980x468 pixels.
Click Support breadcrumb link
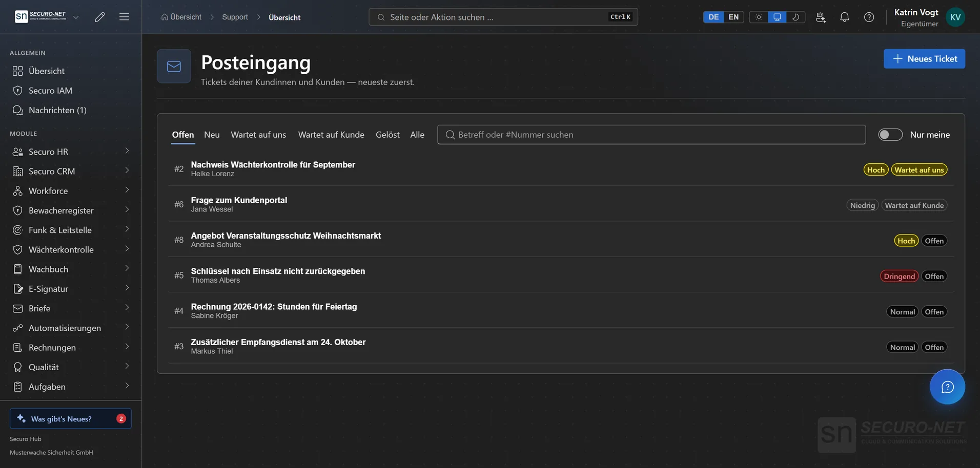pos(235,17)
